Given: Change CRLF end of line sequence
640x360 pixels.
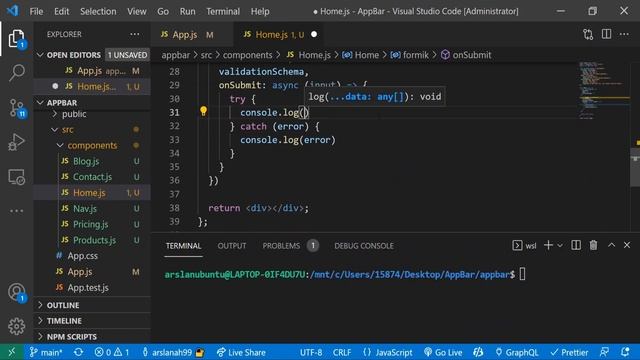Looking at the screenshot, I should 342,352.
